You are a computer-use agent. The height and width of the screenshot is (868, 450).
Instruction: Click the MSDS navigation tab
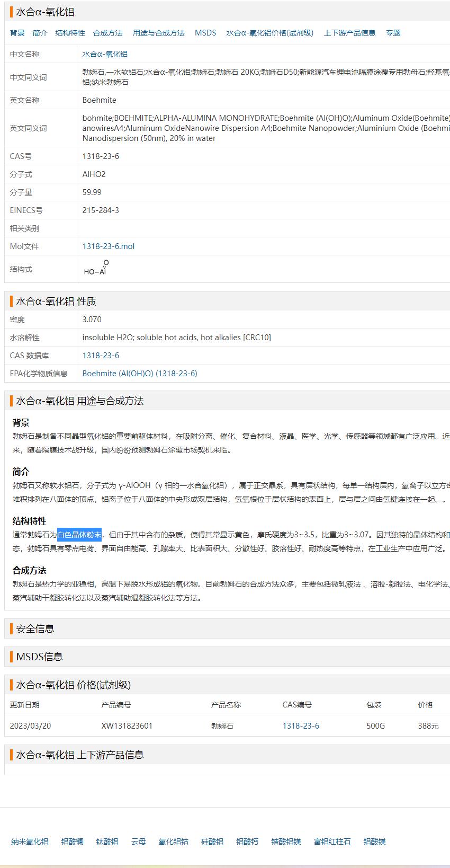pos(205,33)
